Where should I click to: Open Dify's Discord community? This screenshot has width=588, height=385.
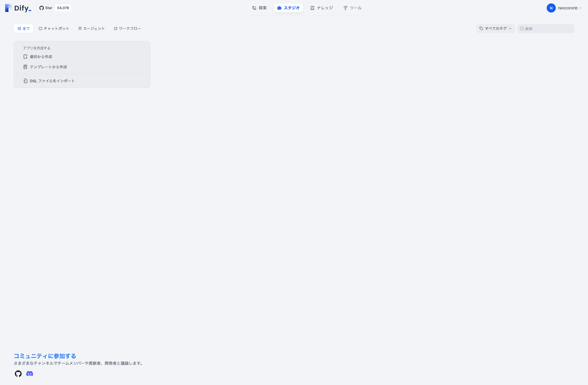pos(29,374)
